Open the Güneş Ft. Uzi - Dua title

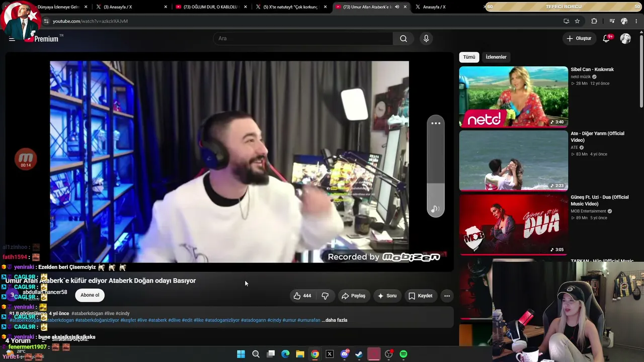600,200
